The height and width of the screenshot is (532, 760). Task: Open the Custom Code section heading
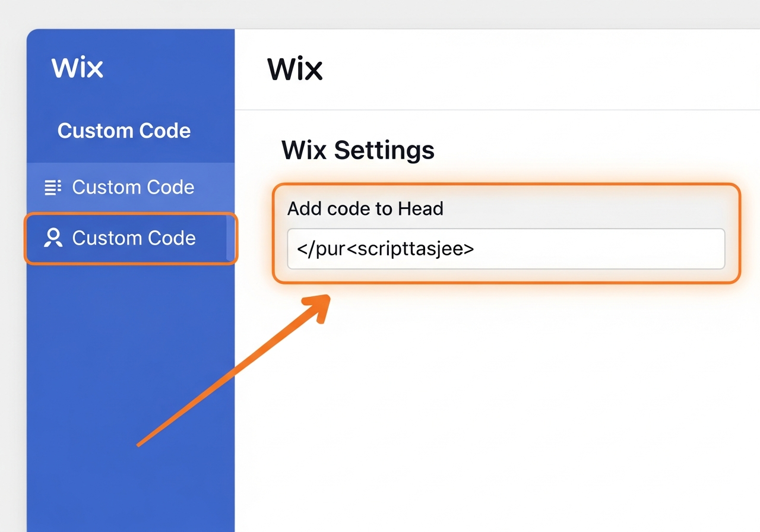pos(123,131)
